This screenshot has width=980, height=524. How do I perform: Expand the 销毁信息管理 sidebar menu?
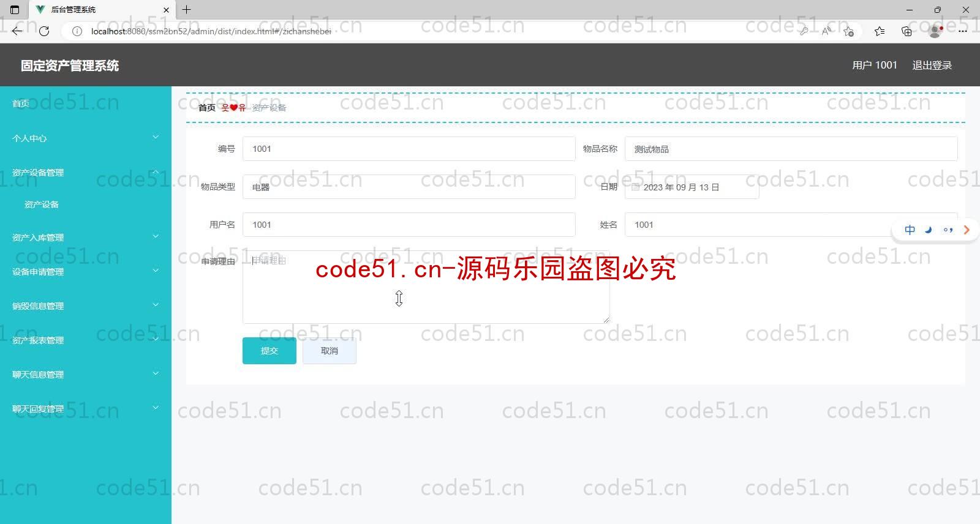tap(86, 306)
